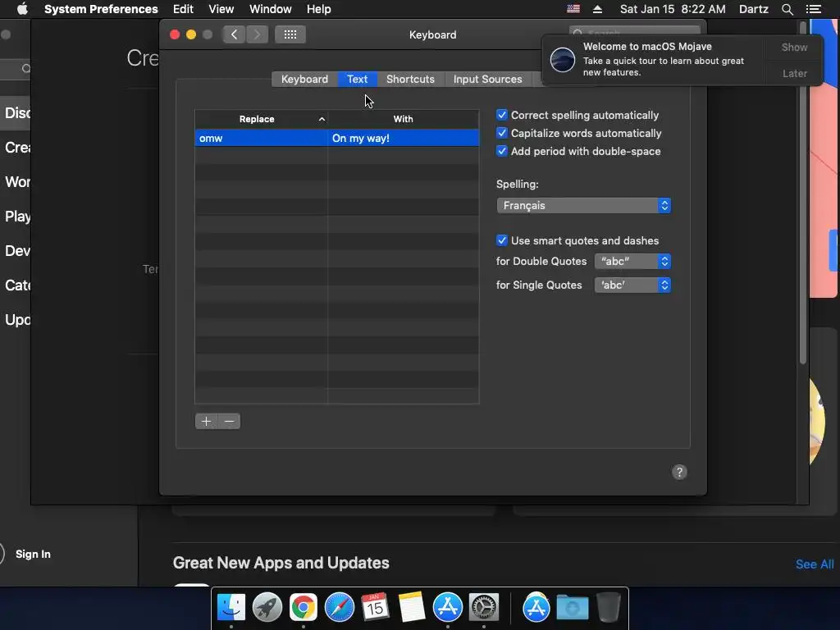Open Notes from the Dock
Screen dimensions: 840x630
point(412,608)
